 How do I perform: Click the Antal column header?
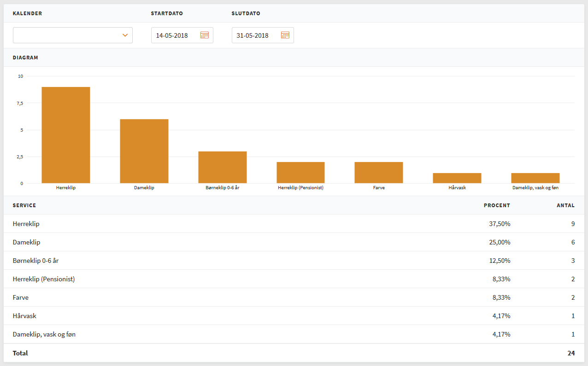tap(565, 205)
